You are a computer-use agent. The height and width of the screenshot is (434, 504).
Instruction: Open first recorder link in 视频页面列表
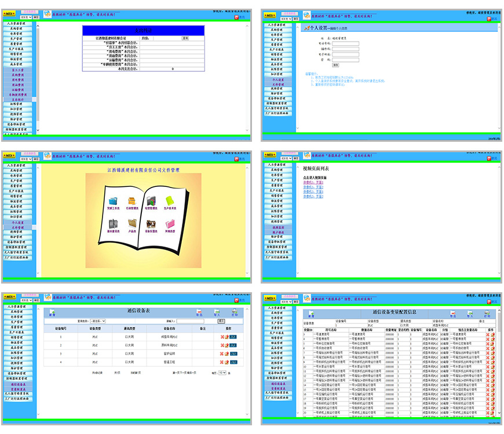click(x=313, y=182)
